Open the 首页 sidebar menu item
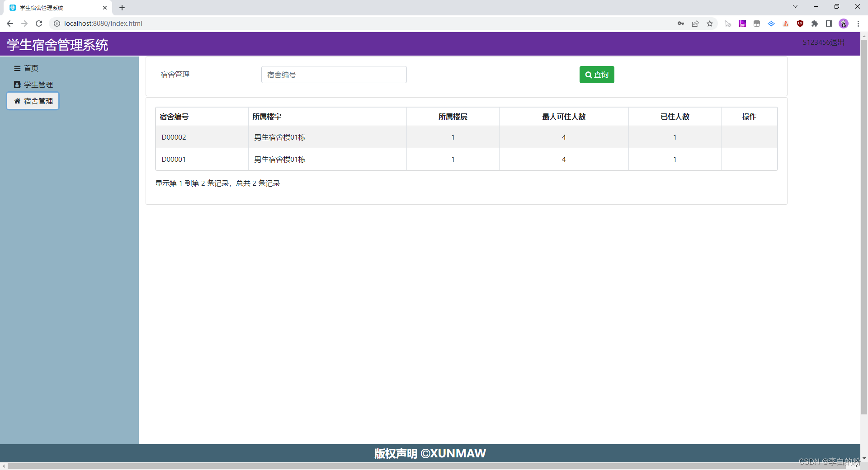 (26, 68)
